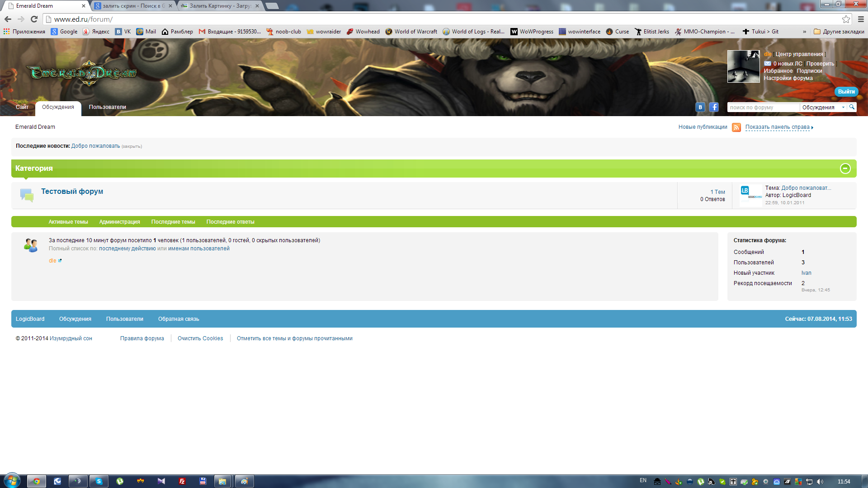868x488 pixels.
Task: Open Подписки link
Action: click(x=809, y=71)
